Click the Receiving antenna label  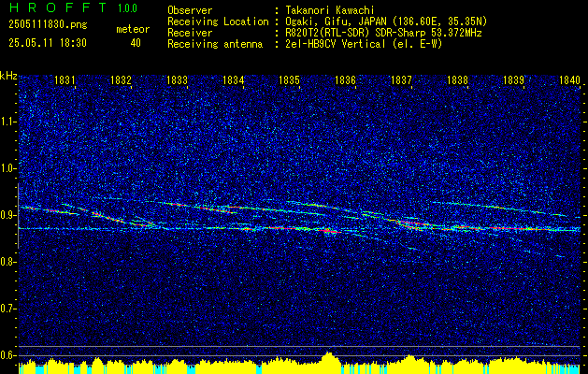coord(215,44)
